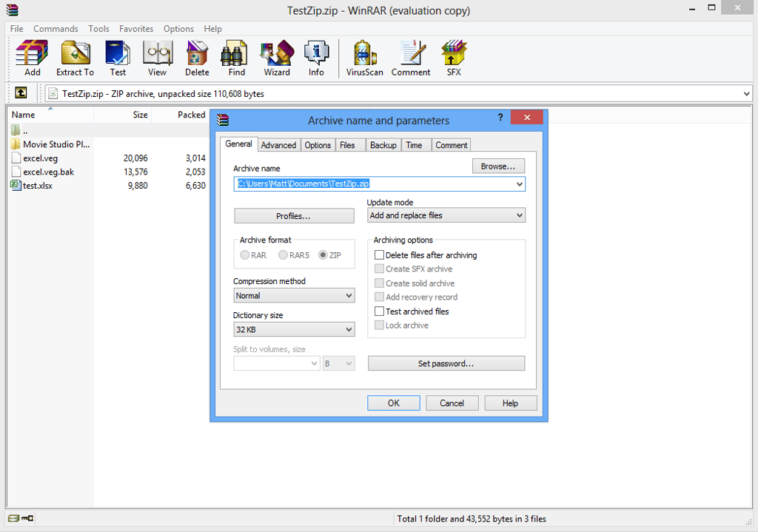Open the Commands menu
The width and height of the screenshot is (758, 532).
pyautogui.click(x=56, y=29)
